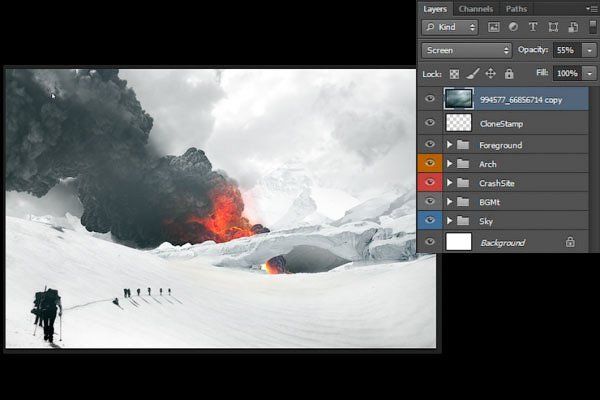Filter layers by shape layer icon
Screen dimensions: 600x400
[553, 27]
